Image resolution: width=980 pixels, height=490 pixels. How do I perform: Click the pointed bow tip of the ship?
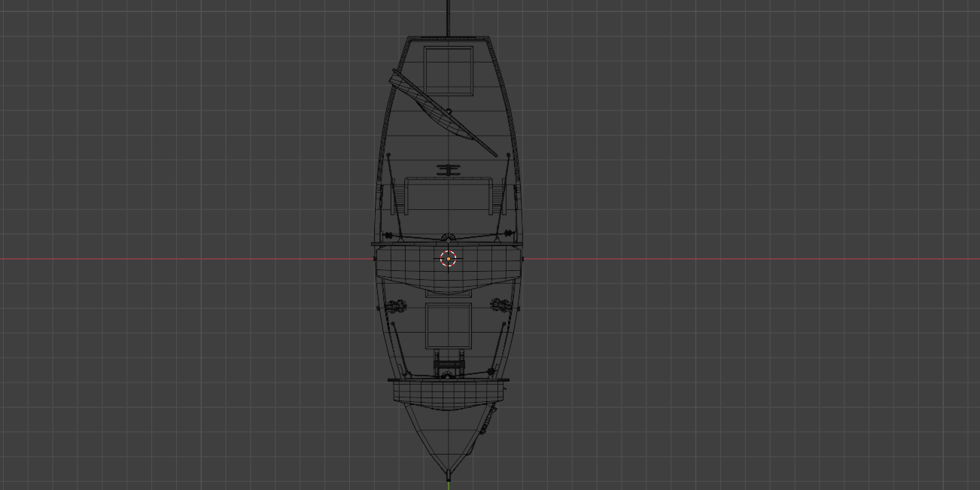pyautogui.click(x=449, y=474)
